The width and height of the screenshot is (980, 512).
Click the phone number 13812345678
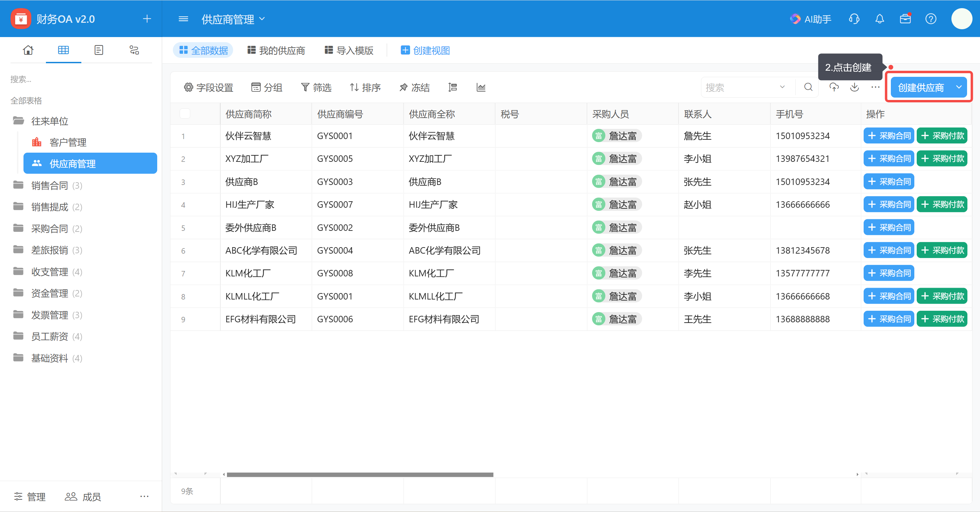point(803,250)
